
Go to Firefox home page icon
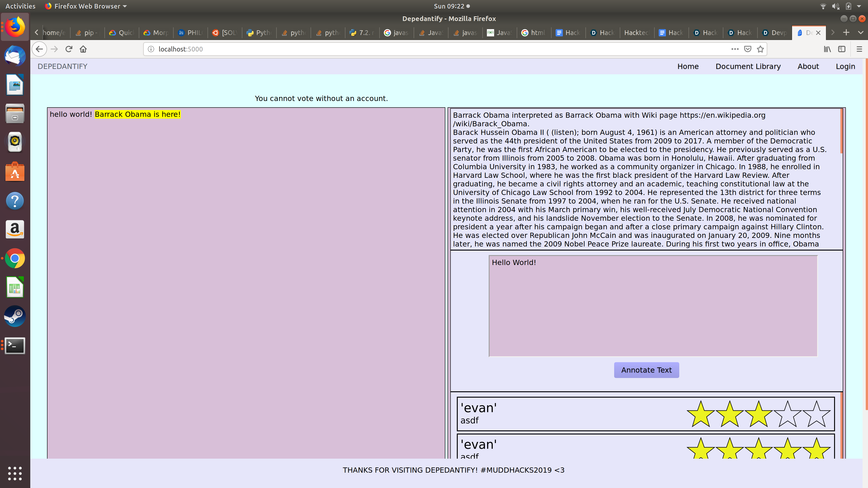click(x=83, y=49)
